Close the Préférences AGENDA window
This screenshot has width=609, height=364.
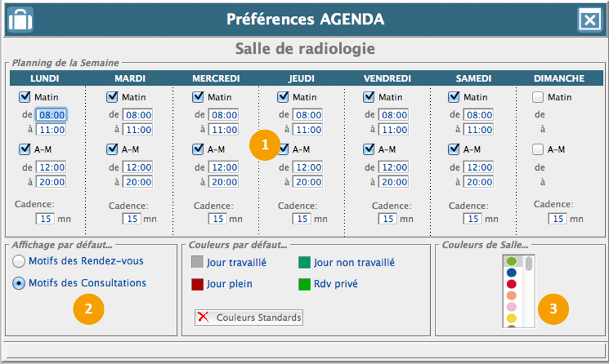tap(590, 19)
